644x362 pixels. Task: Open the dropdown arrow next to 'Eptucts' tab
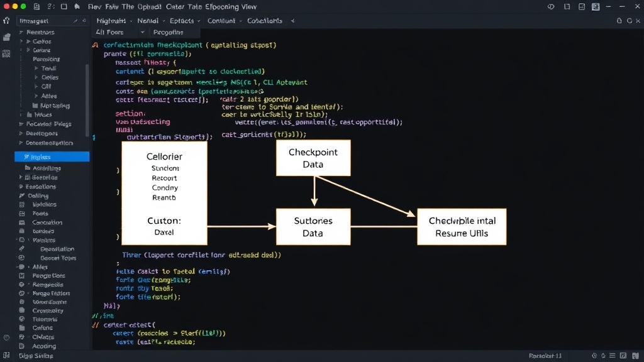[x=199, y=21]
